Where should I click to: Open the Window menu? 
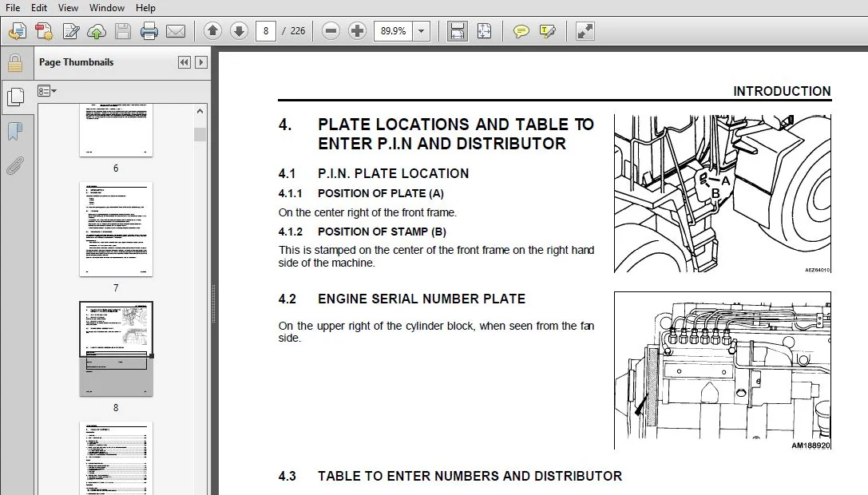pyautogui.click(x=107, y=8)
